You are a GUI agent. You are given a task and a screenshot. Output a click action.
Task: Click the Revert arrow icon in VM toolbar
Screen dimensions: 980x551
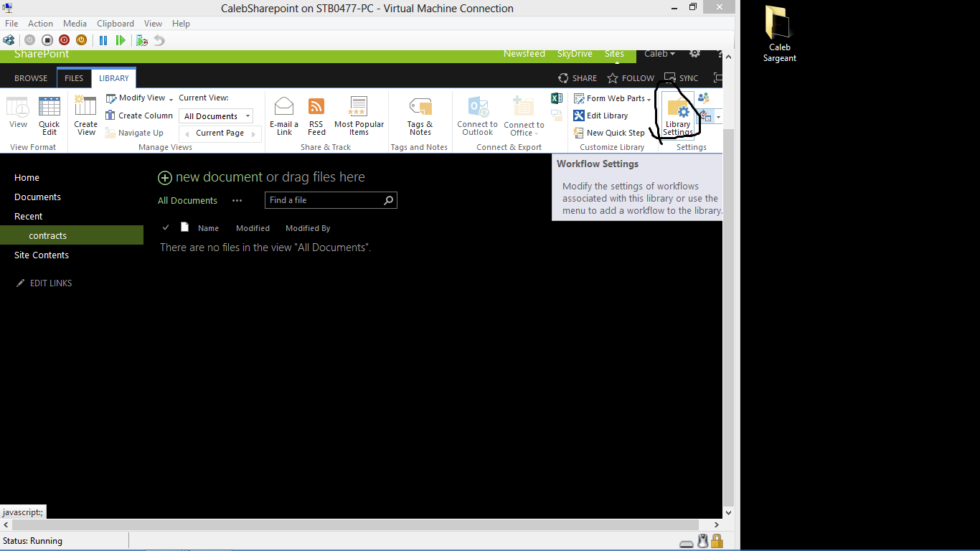[159, 40]
